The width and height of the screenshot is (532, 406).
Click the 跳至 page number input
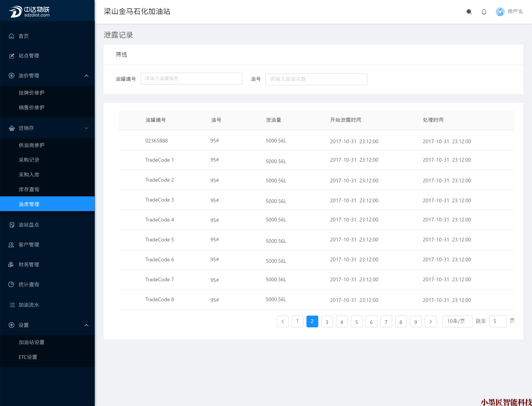497,321
